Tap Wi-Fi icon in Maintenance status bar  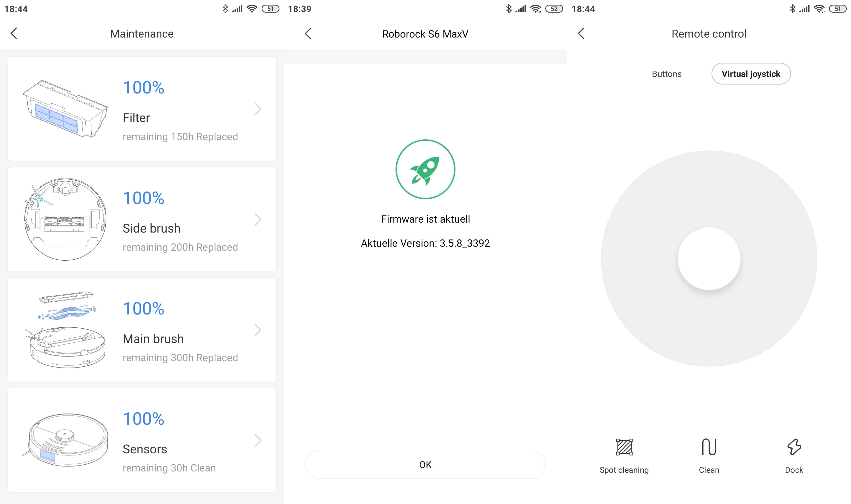(x=252, y=9)
